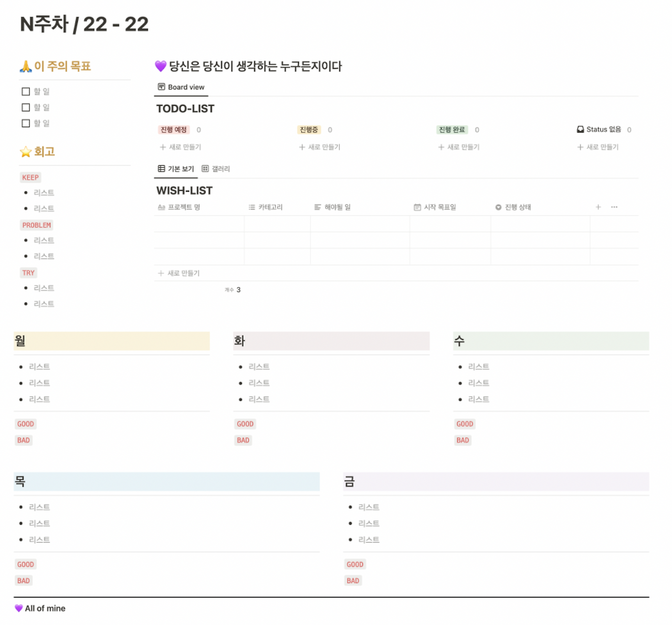
Task: Click the calendar icon beside 시작 목표일
Action: [417, 207]
